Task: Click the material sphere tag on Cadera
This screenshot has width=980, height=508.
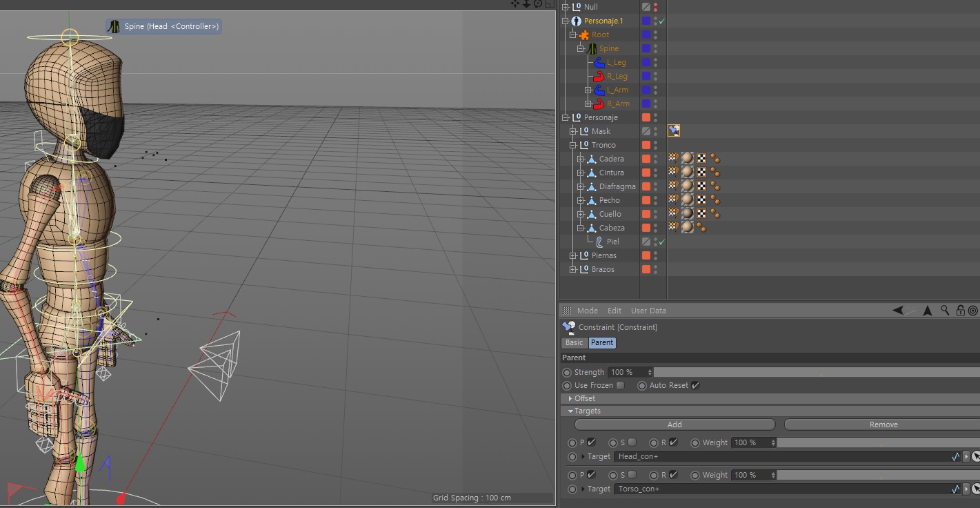Action: click(x=687, y=158)
